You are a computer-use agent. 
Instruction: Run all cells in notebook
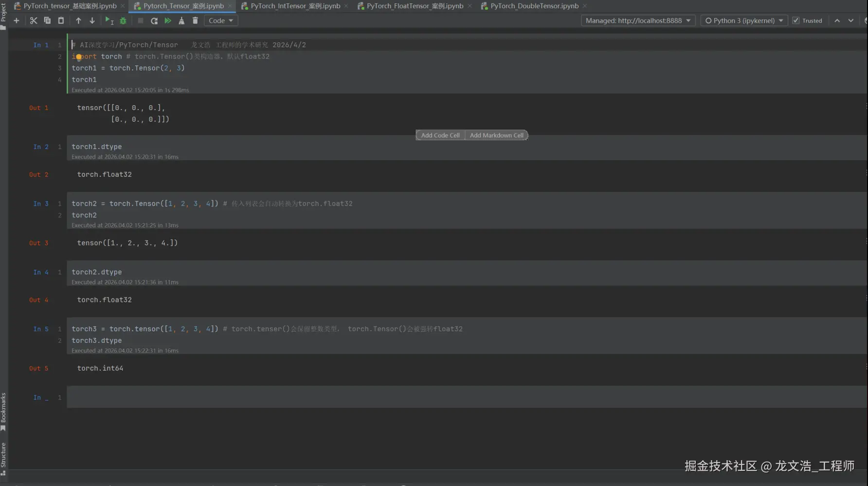(x=168, y=20)
